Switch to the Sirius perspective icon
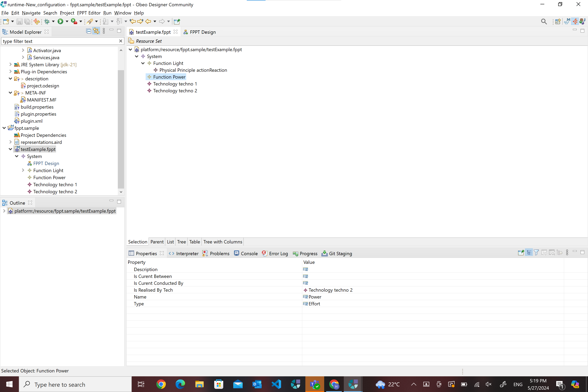This screenshot has height=392, width=588. point(575,22)
